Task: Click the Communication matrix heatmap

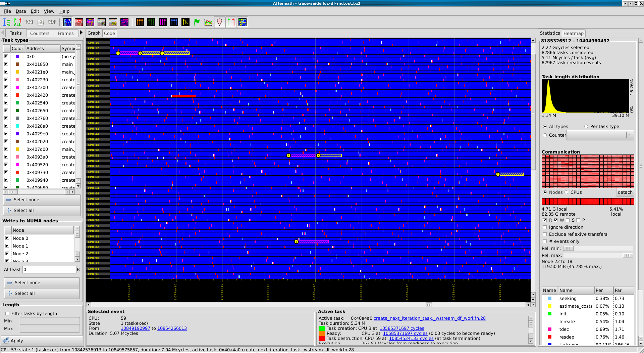Action: pos(588,171)
